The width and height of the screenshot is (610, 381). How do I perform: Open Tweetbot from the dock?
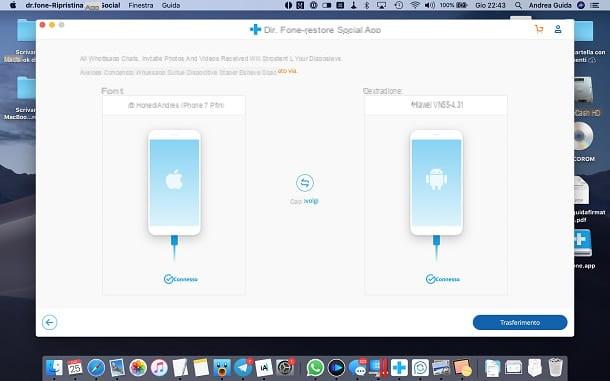coord(222,367)
